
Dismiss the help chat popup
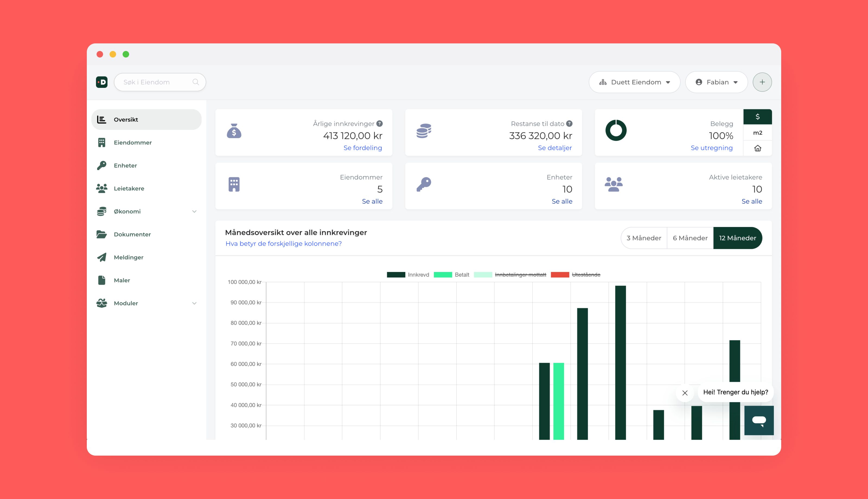(685, 393)
